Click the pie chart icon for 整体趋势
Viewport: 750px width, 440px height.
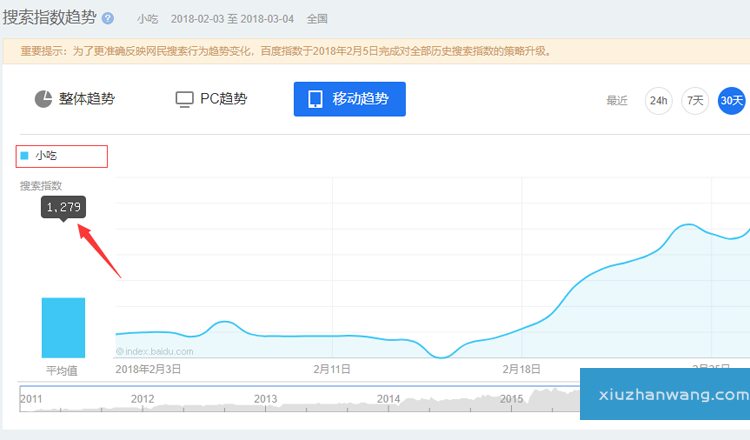coord(43,99)
